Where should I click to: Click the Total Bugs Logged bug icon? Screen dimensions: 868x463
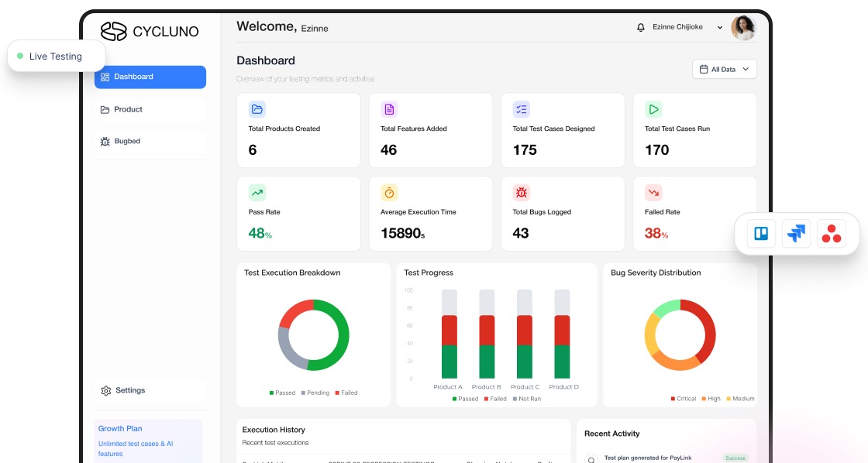pyautogui.click(x=522, y=193)
